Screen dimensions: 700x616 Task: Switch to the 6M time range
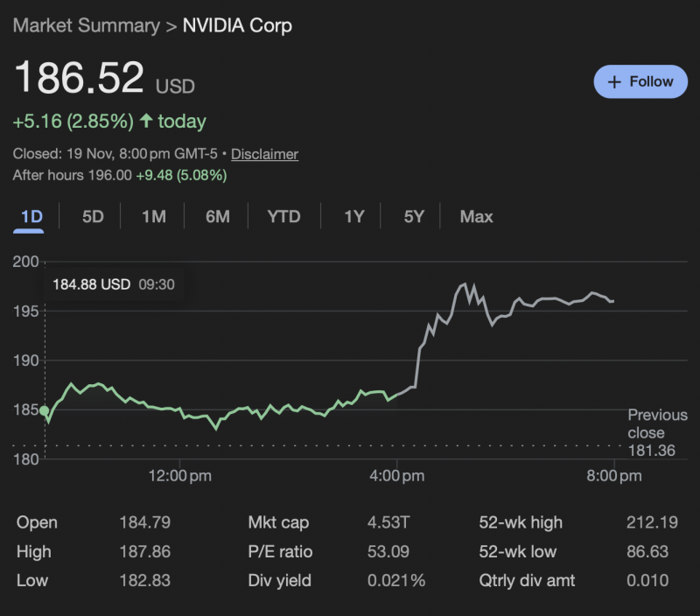point(217,216)
